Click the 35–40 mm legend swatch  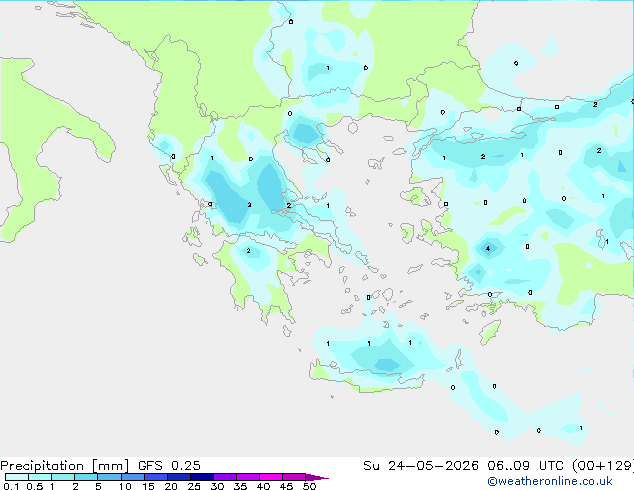pos(248,477)
